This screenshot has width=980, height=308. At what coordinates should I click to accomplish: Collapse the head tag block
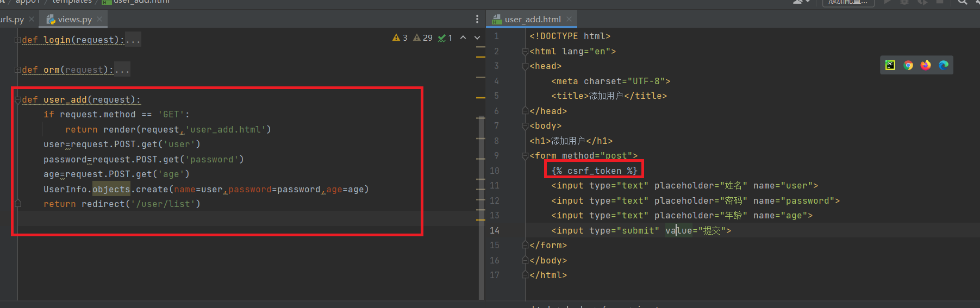tap(525, 66)
